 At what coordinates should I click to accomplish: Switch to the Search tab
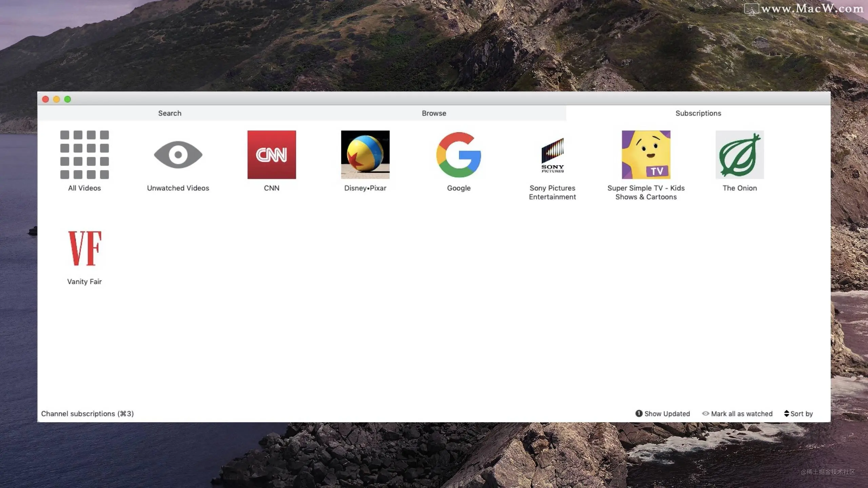[170, 113]
